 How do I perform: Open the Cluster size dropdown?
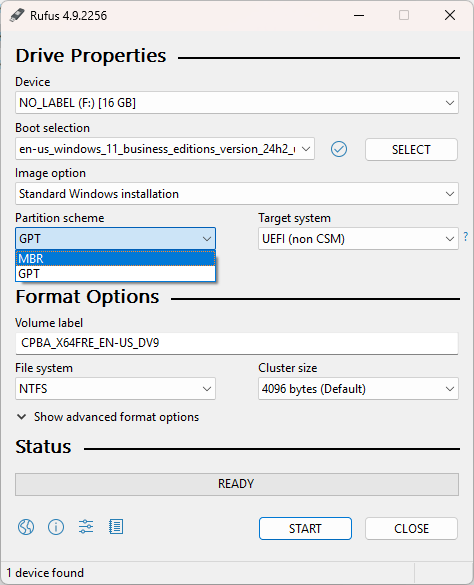(x=358, y=388)
